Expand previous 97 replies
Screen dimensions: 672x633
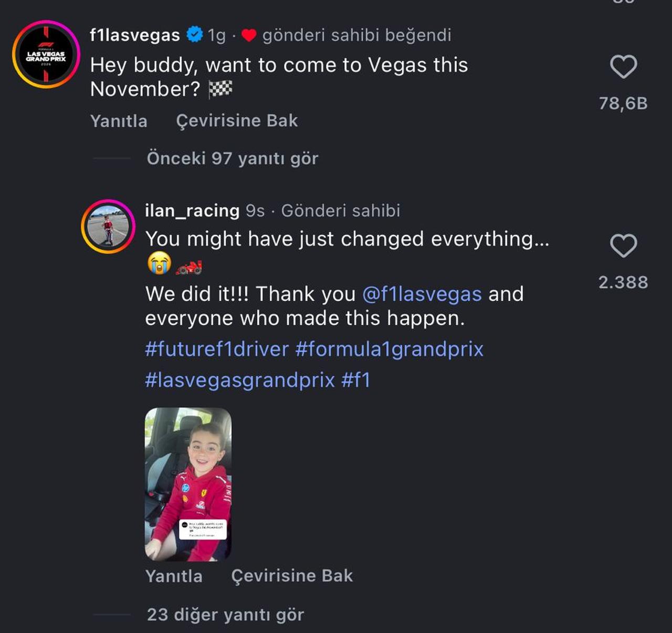coord(232,158)
